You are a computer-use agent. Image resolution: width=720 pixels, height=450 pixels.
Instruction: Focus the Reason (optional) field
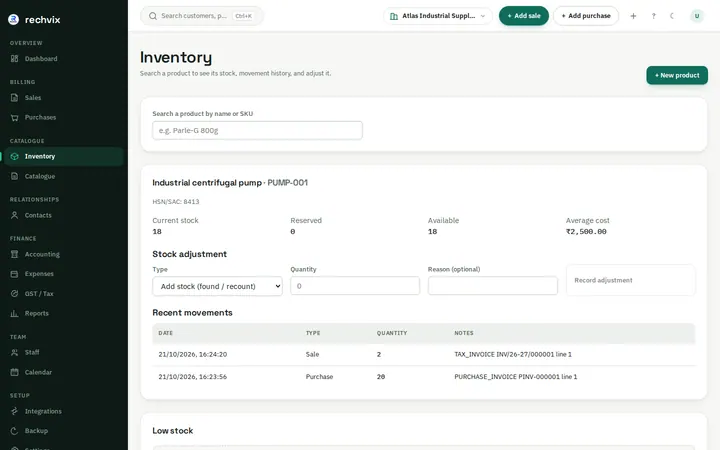click(x=493, y=286)
